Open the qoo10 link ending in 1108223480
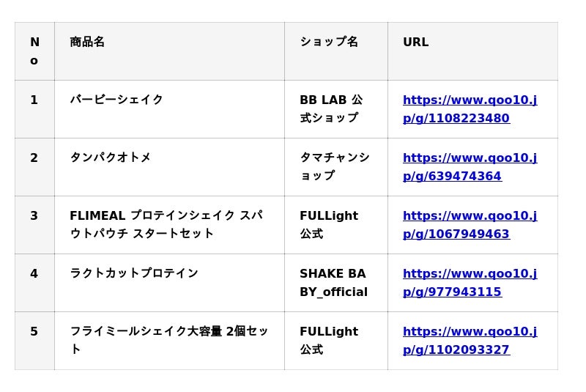This screenshot has width=586, height=392. [x=470, y=109]
